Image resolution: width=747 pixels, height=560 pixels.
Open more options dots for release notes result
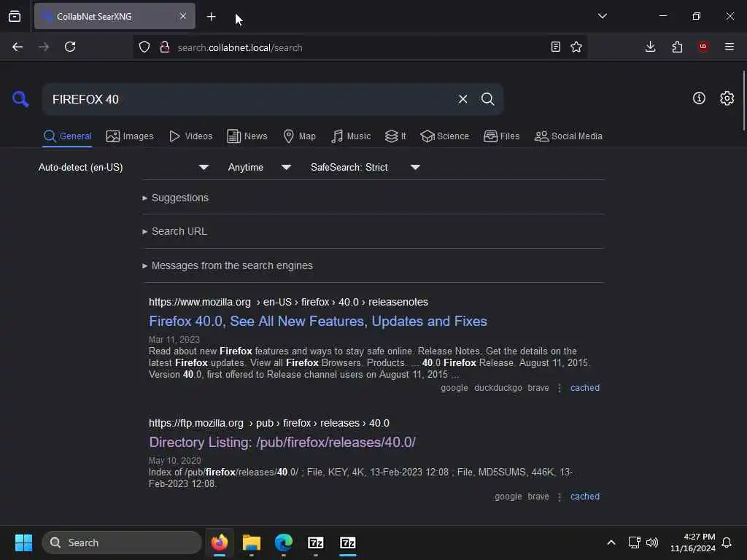[560, 388]
